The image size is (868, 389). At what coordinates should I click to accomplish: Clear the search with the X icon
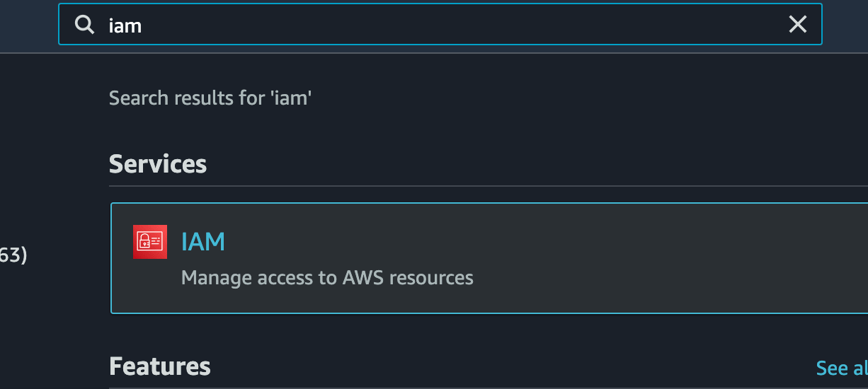[x=797, y=25]
